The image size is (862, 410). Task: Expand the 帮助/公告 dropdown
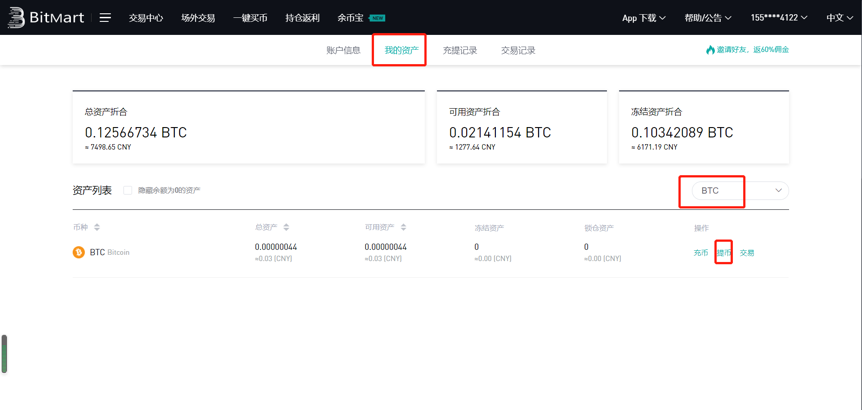707,18
